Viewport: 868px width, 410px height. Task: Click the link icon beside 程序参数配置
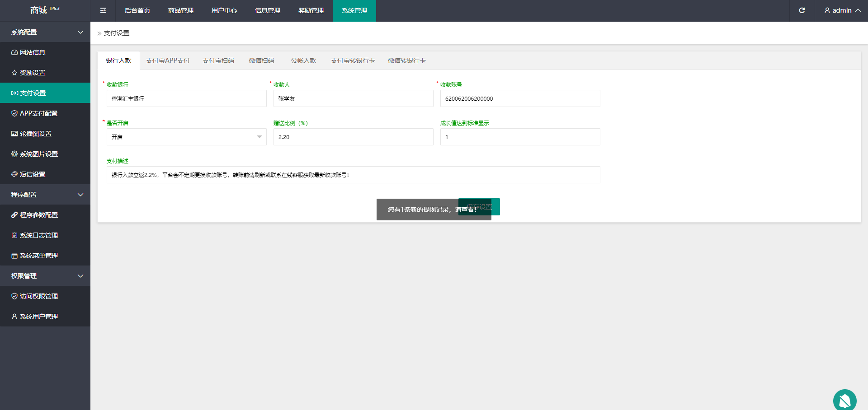[14, 215]
